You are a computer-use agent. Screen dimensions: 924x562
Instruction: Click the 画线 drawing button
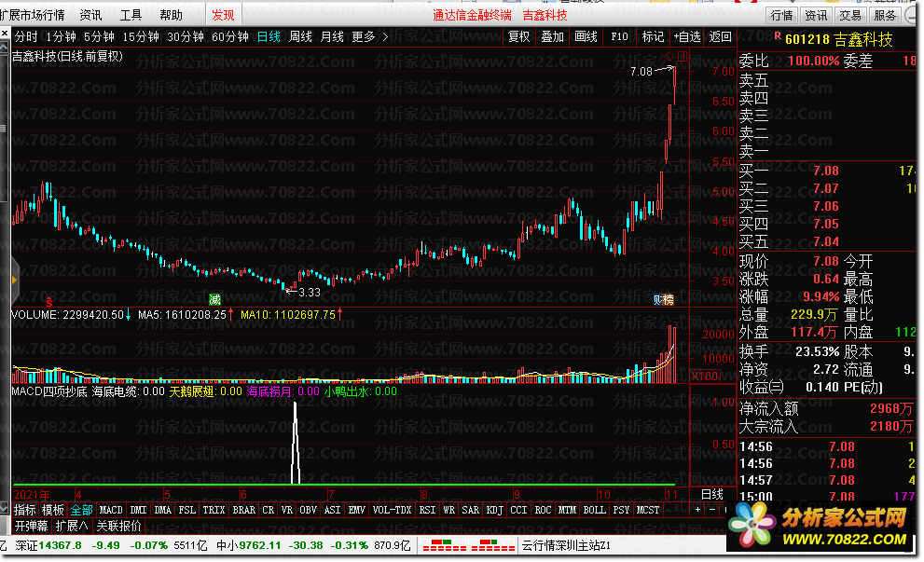click(x=586, y=36)
